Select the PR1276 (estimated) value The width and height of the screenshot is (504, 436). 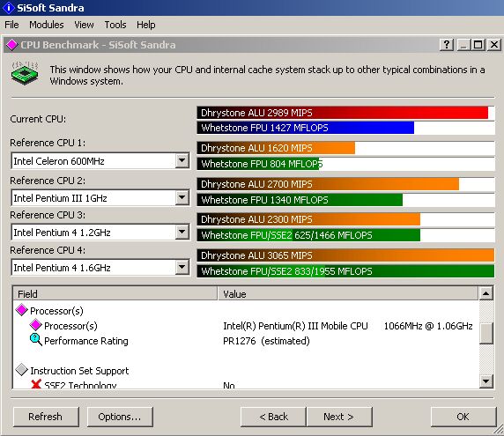[266, 341]
